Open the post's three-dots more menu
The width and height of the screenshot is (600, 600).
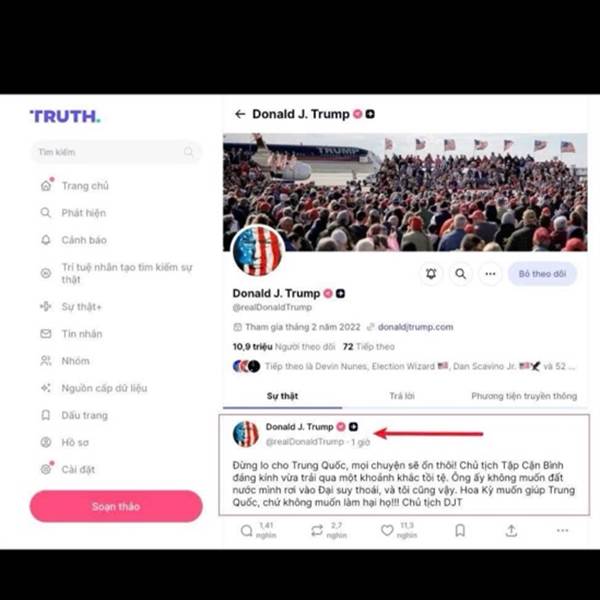[562, 530]
